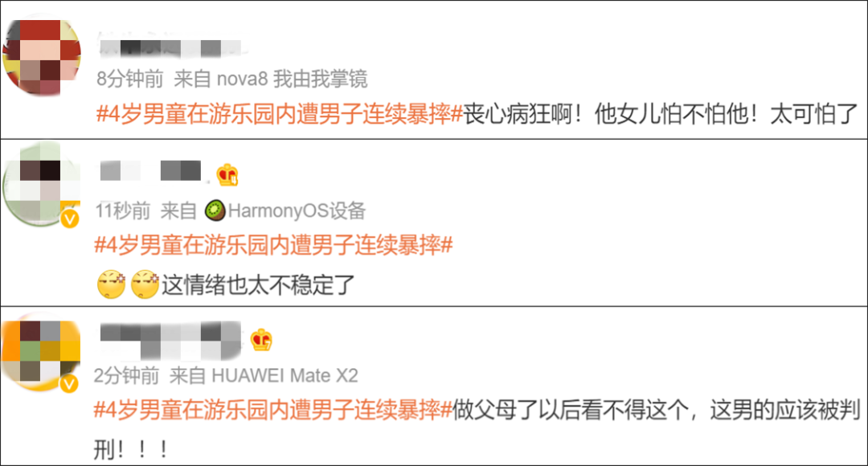Click the kiwi icon beside HarmonyOS设备
Viewport: 868px width, 466px height.
[x=215, y=211]
